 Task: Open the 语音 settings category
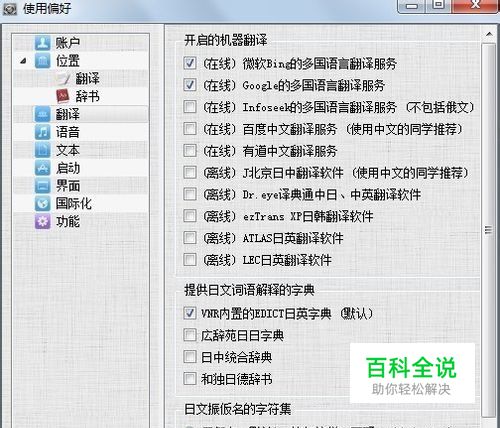(x=68, y=132)
